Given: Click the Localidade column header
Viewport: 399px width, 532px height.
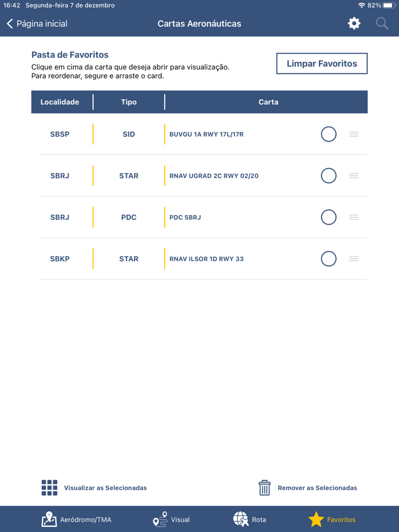Looking at the screenshot, I should coord(60,102).
